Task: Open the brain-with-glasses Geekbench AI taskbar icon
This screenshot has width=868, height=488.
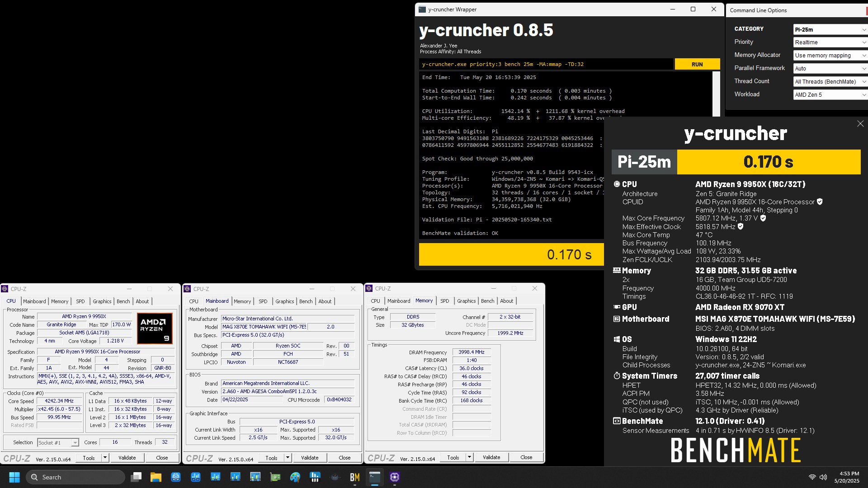Action: [x=176, y=477]
